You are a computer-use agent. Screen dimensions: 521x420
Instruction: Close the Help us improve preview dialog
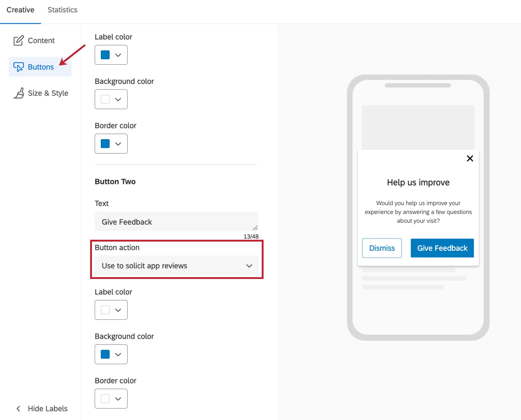click(470, 158)
